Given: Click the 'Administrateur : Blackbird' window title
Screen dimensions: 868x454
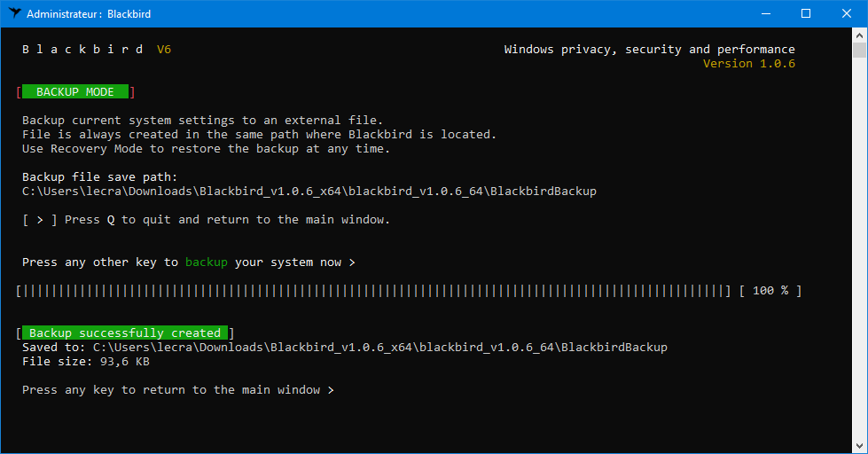Looking at the screenshot, I should tap(89, 14).
